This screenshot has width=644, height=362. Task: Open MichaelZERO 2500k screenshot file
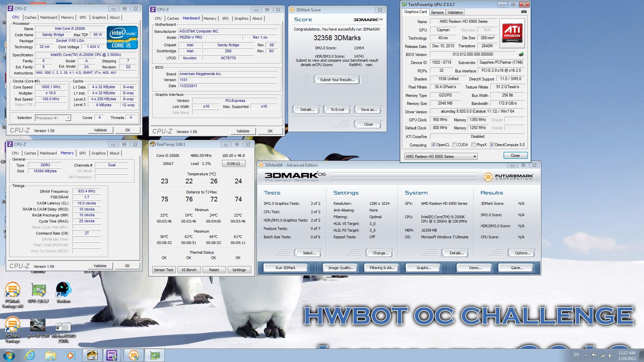pyautogui.click(x=63, y=332)
